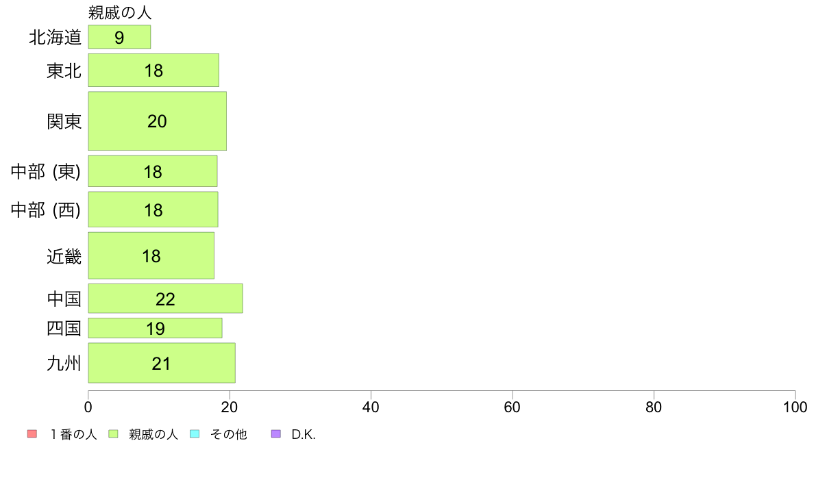Select the 東北 bar showing 18
The height and width of the screenshot is (504, 814).
[153, 70]
